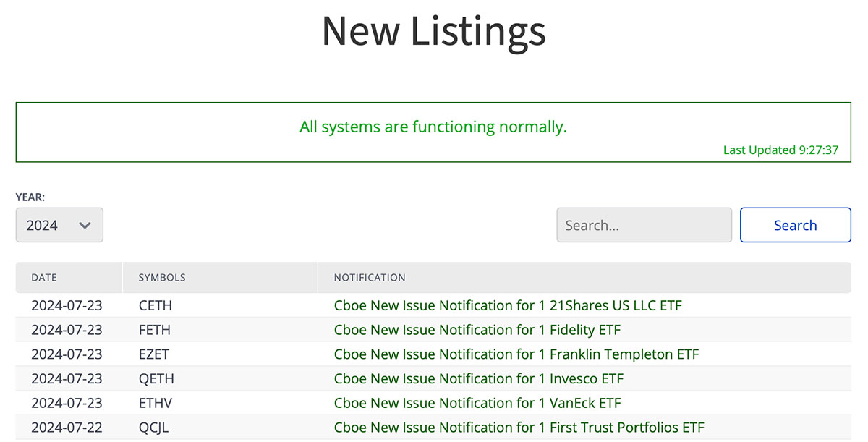Viewport: 868px width, 442px height.
Task: Open the First Trust Portfolios ETF notification
Action: pyautogui.click(x=519, y=428)
